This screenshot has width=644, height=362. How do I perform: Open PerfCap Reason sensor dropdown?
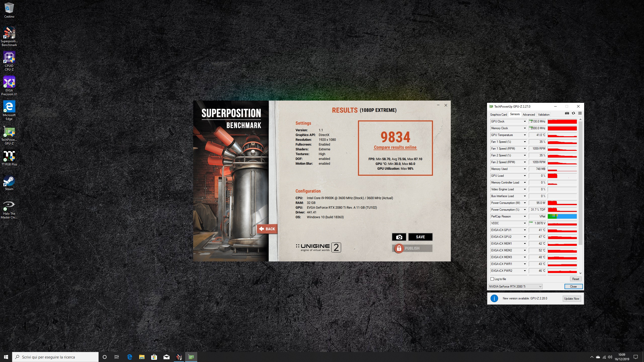point(525,216)
